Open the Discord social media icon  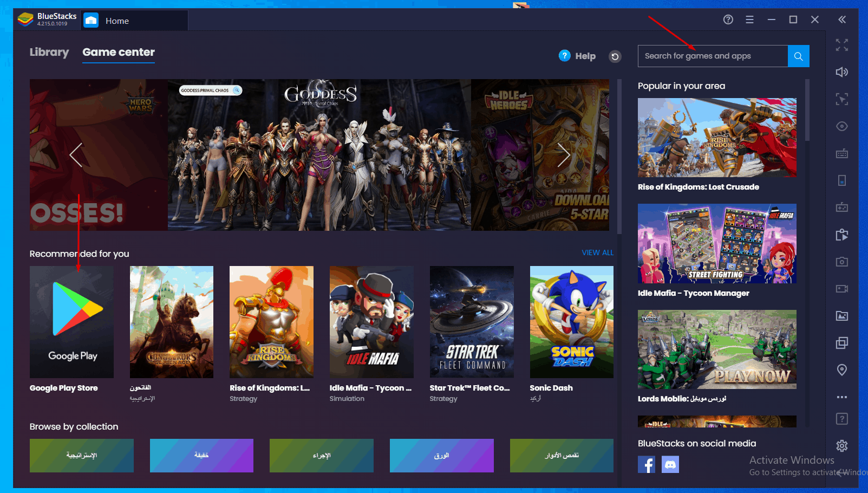click(x=670, y=464)
